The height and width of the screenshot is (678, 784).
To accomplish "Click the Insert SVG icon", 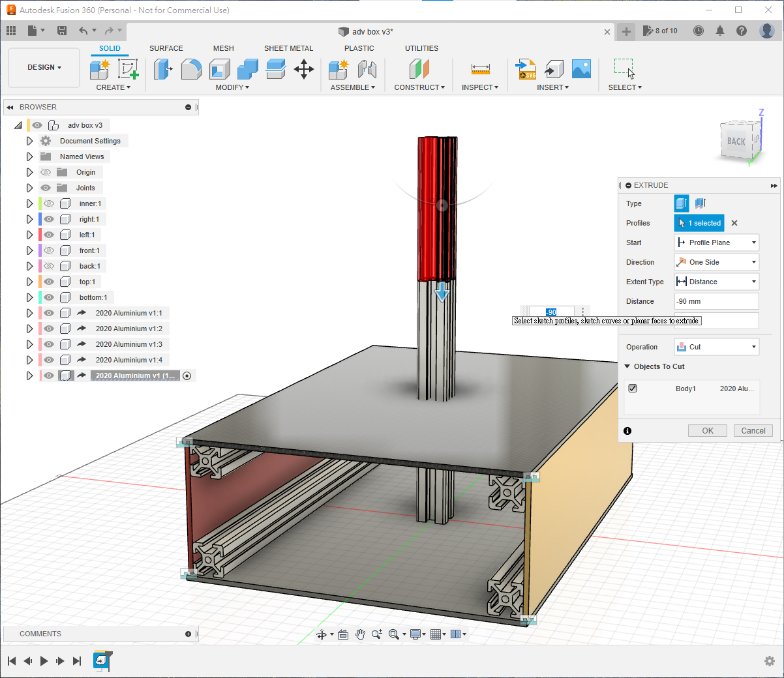I will click(526, 69).
